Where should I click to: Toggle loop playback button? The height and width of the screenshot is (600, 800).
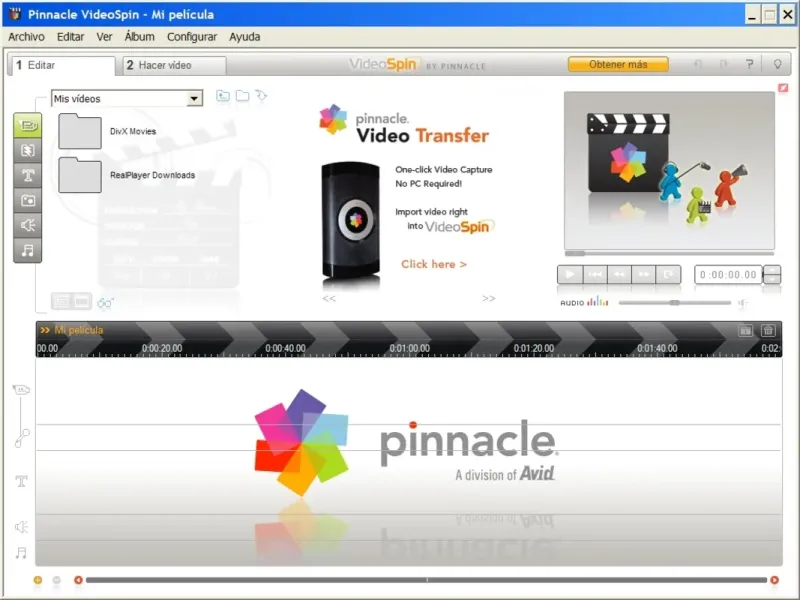(668, 274)
